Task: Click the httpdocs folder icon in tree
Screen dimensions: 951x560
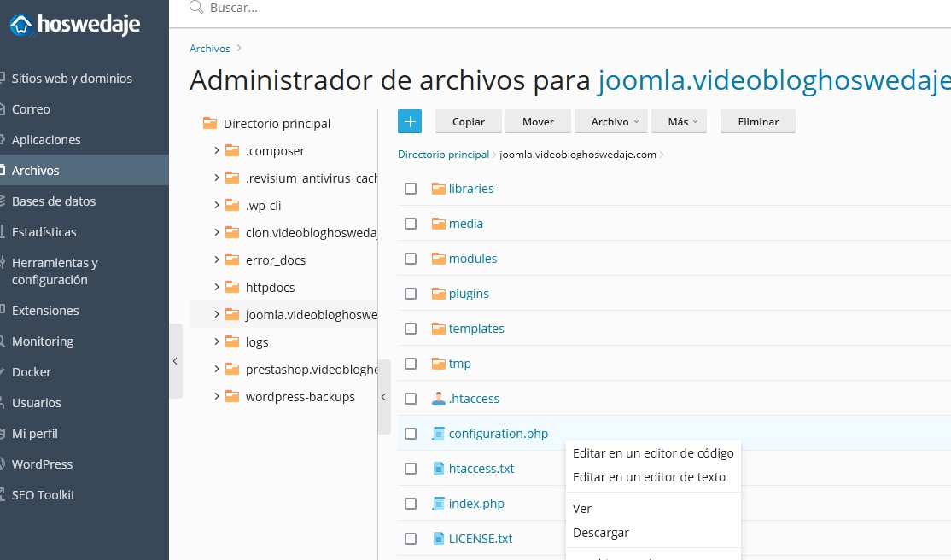Action: coord(231,287)
